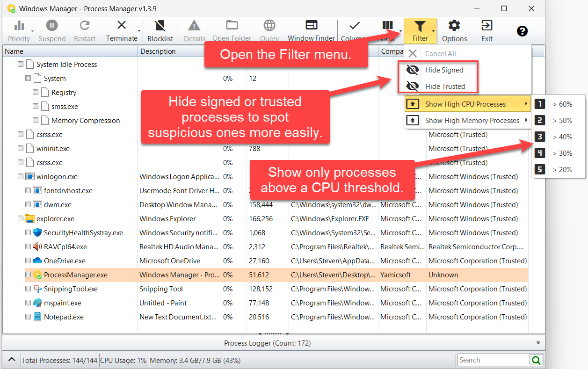Check the winlogon.exe checkbox
Image resolution: width=588 pixels, height=369 pixels.
click(x=20, y=177)
